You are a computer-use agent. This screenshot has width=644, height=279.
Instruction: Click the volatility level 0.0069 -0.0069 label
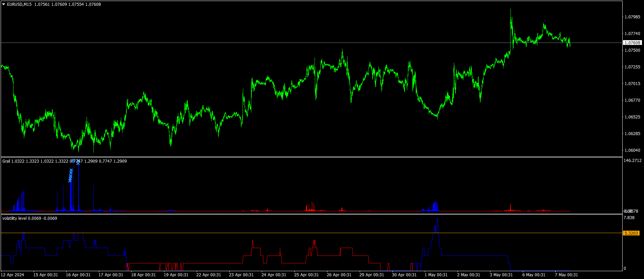pos(30,218)
